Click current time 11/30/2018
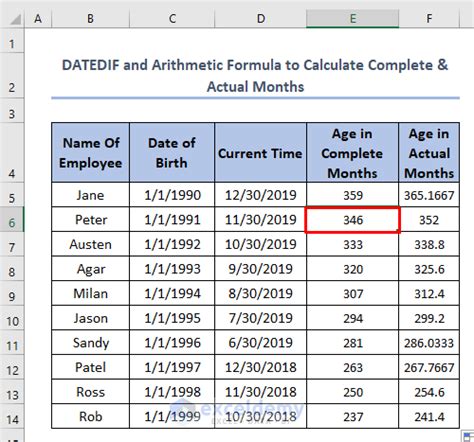 [x=261, y=392]
